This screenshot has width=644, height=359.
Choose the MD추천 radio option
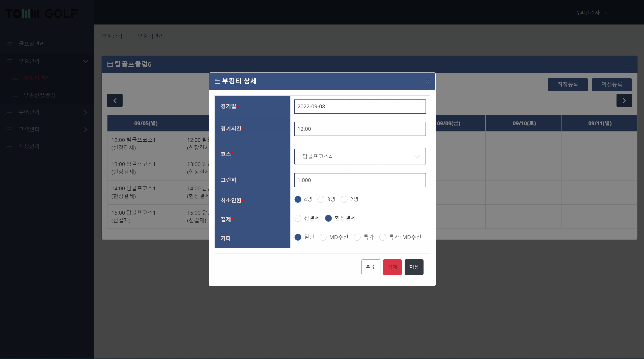pyautogui.click(x=323, y=237)
